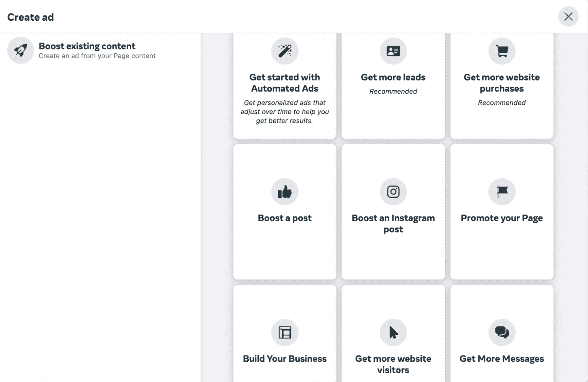Viewport: 588px width, 382px height.
Task: Choose the Get More Messages label
Action: point(501,359)
